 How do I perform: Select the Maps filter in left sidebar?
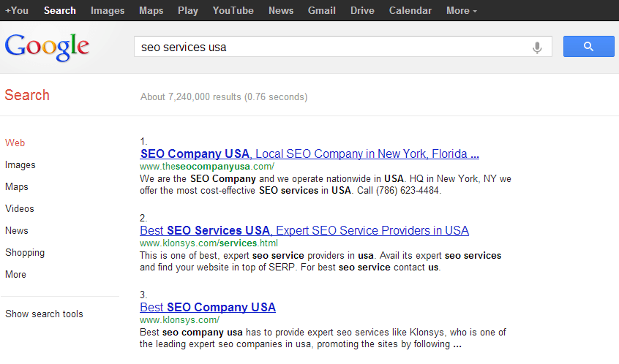click(x=17, y=187)
